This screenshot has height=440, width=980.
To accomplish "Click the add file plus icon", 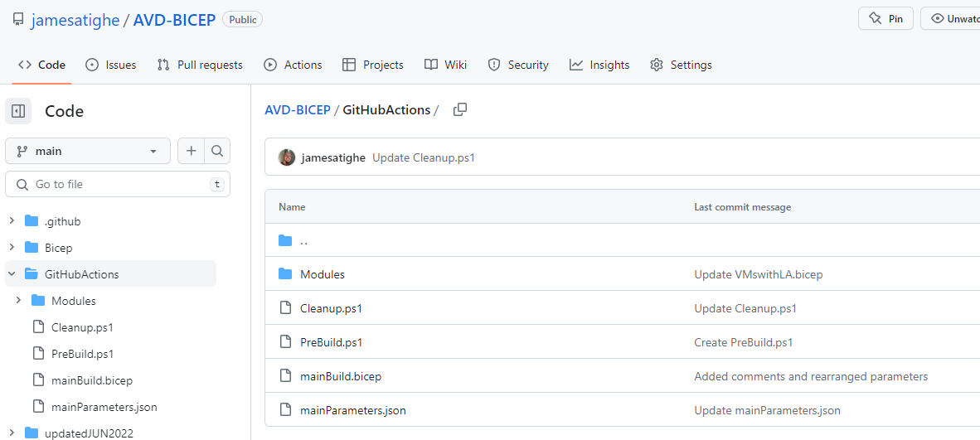I will tap(191, 151).
